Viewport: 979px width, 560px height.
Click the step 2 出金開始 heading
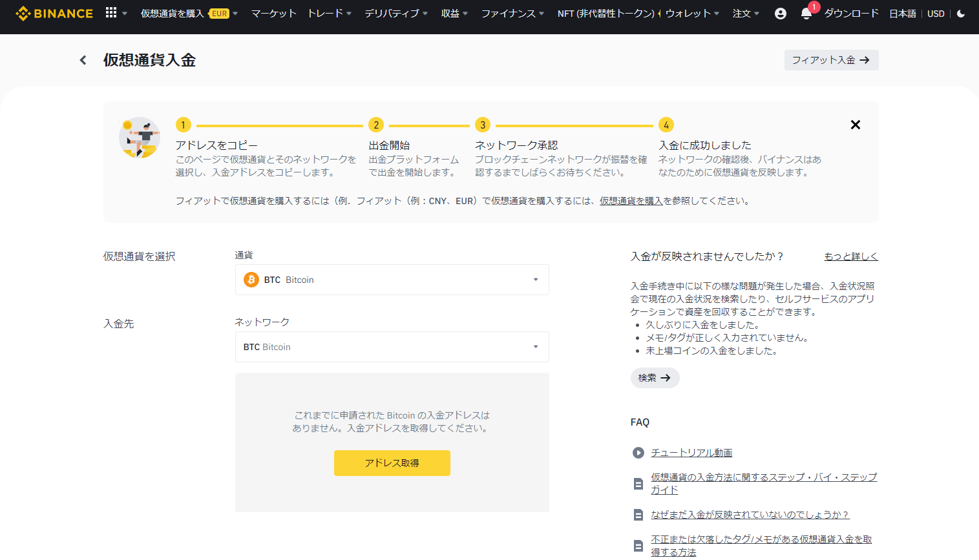[389, 145]
